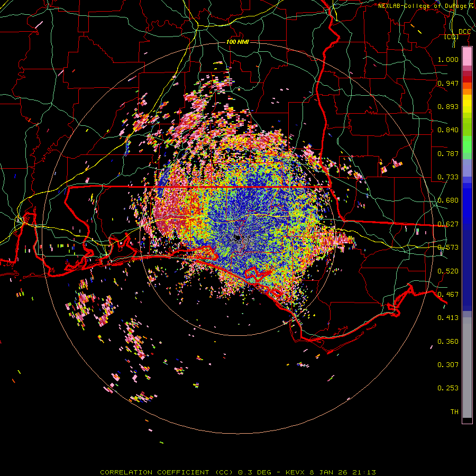476x476 pixels.
Task: Click the [CC] units label above color bar
Action: pyautogui.click(x=451, y=37)
